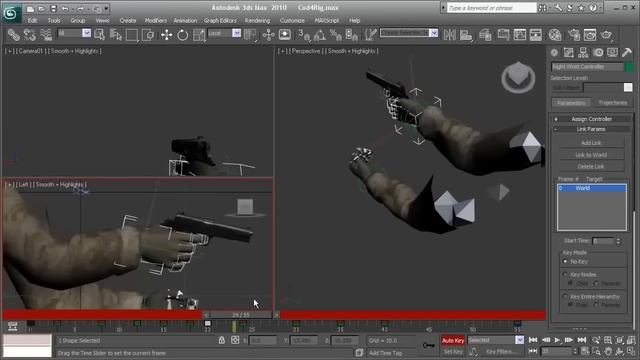Switch to the Modify panel

(569, 52)
